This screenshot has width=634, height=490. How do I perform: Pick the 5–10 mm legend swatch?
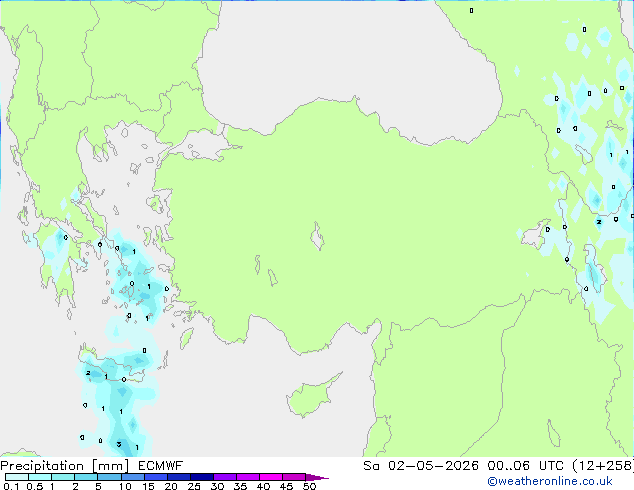(x=109, y=477)
